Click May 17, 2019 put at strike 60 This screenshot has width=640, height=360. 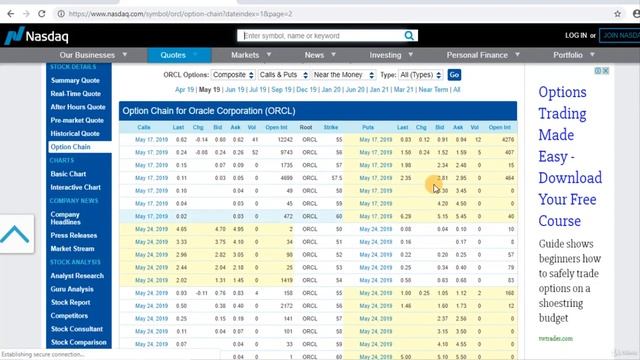pyautogui.click(x=376, y=216)
